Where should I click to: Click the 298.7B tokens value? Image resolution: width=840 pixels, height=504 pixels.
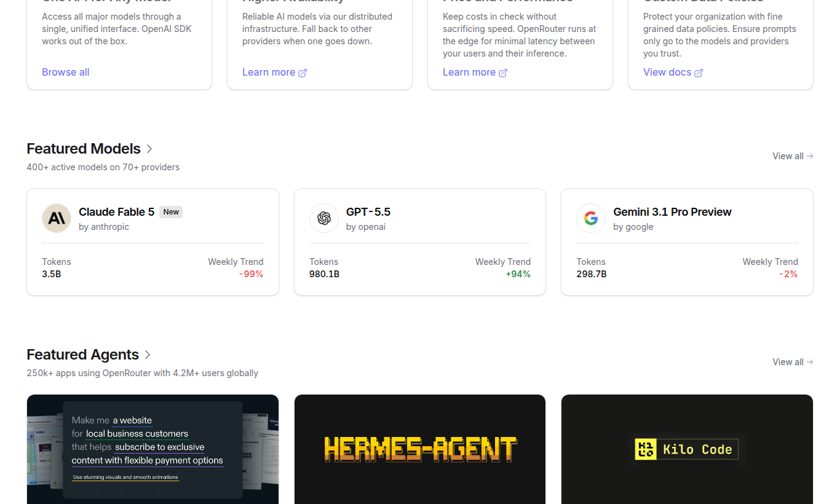tap(592, 274)
